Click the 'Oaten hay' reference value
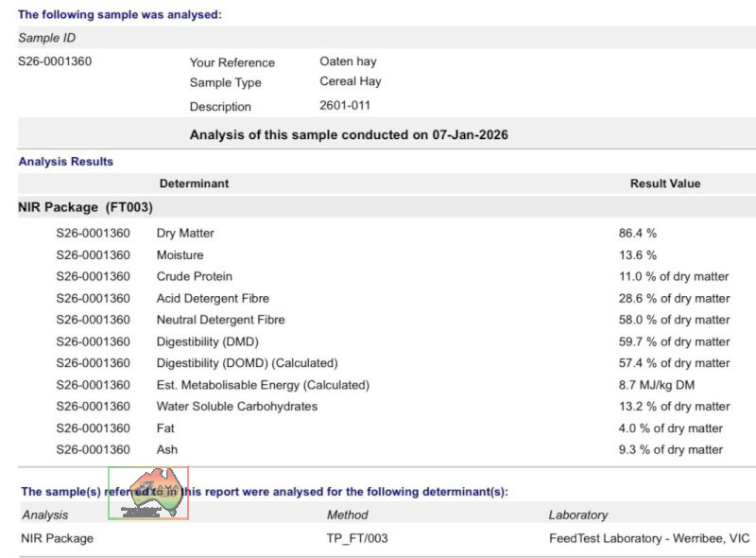 [x=348, y=61]
